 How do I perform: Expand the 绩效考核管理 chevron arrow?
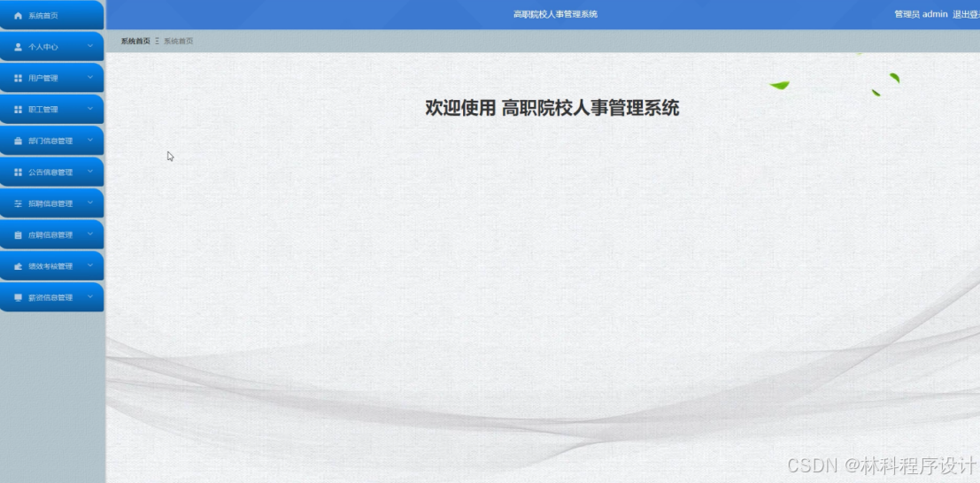pos(90,264)
